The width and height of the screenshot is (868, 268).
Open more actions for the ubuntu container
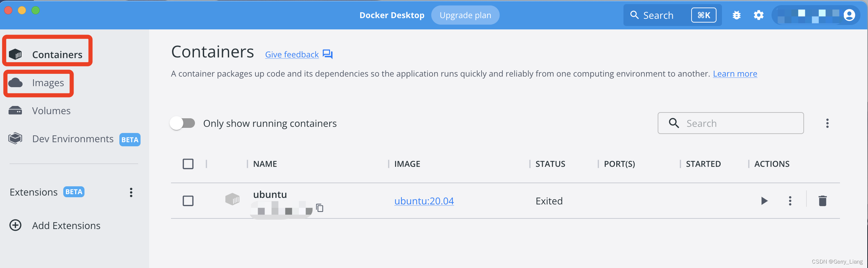pos(790,201)
